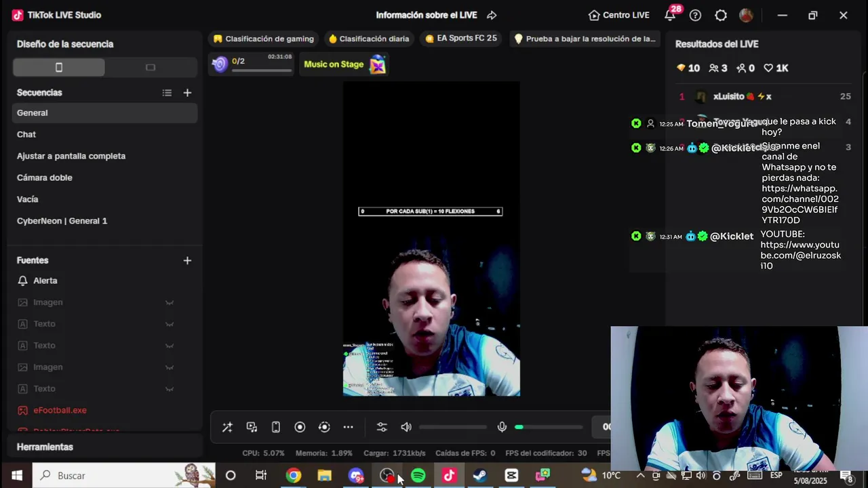This screenshot has width=868, height=488.
Task: Open OBS Studio from the taskbar
Action: click(x=387, y=476)
